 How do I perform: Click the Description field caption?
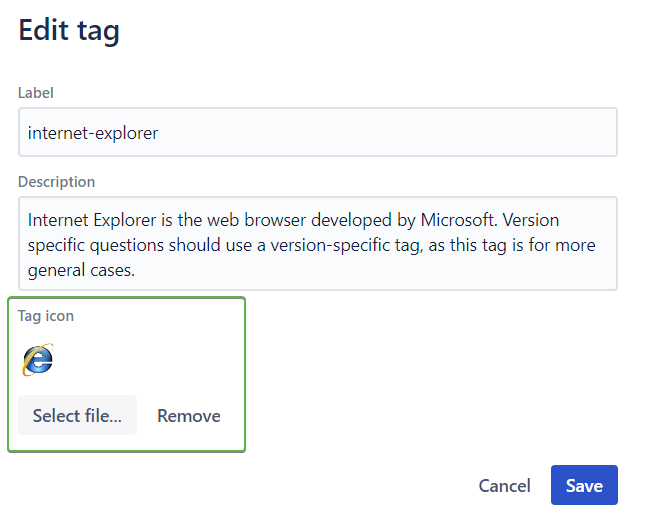pos(56,182)
